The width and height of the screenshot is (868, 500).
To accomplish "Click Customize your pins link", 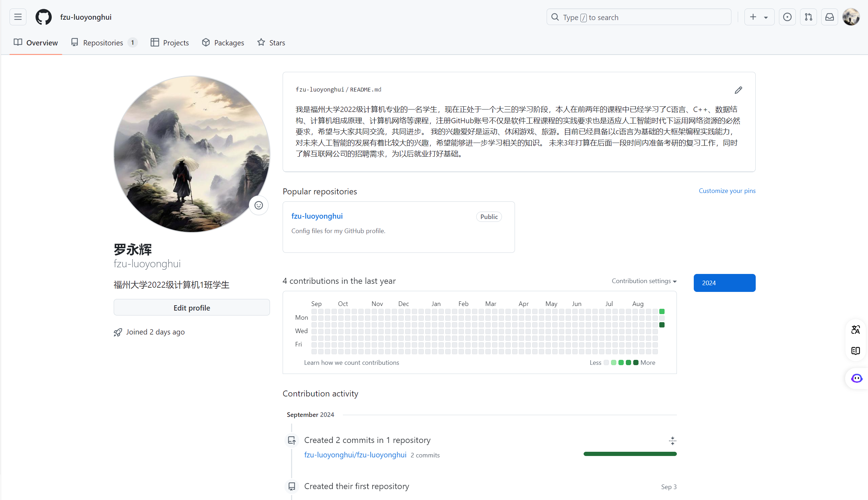I will pyautogui.click(x=727, y=191).
